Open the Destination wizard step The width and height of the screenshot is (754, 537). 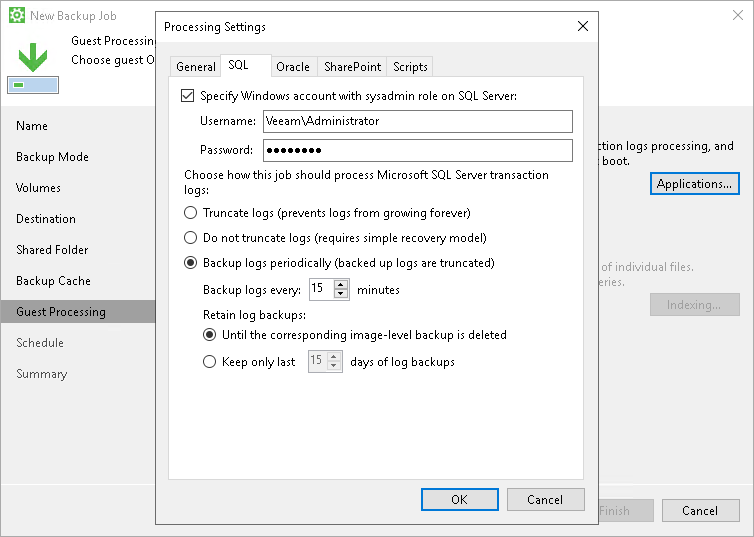click(x=46, y=219)
